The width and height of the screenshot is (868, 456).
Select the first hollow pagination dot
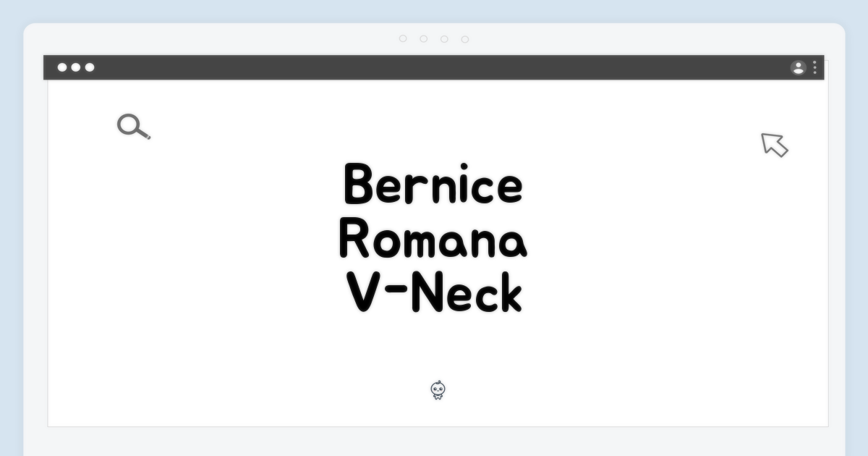click(403, 39)
